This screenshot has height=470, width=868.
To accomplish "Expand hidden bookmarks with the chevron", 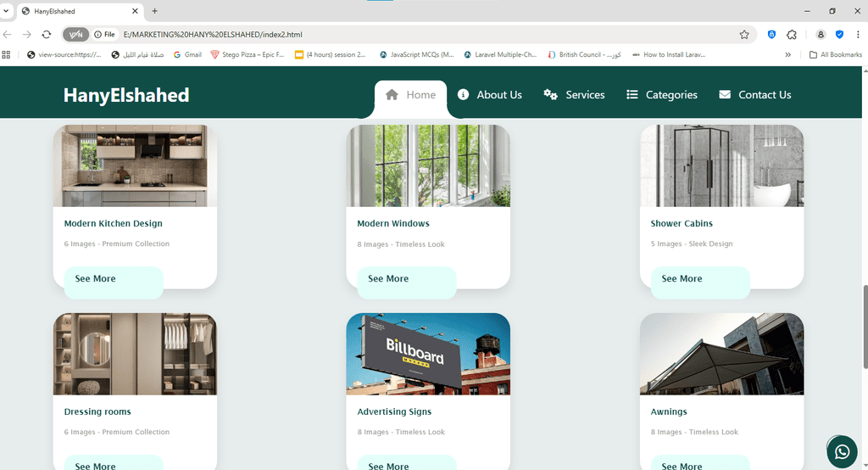I will [788, 54].
